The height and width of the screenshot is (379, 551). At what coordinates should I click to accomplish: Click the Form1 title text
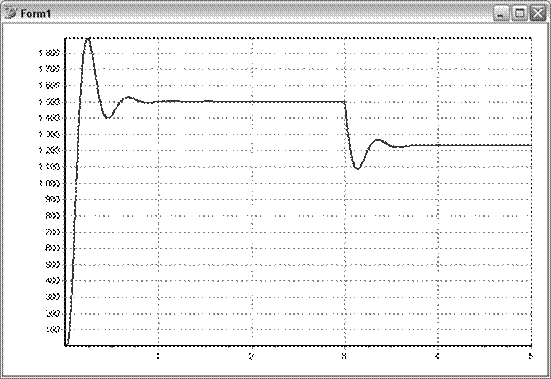point(35,14)
